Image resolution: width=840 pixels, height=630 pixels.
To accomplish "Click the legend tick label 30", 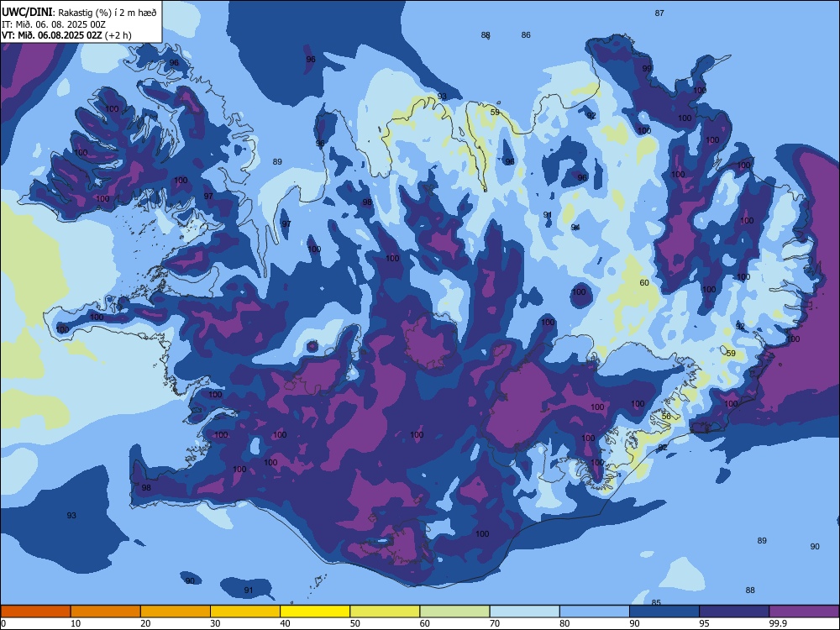I will click(215, 623).
